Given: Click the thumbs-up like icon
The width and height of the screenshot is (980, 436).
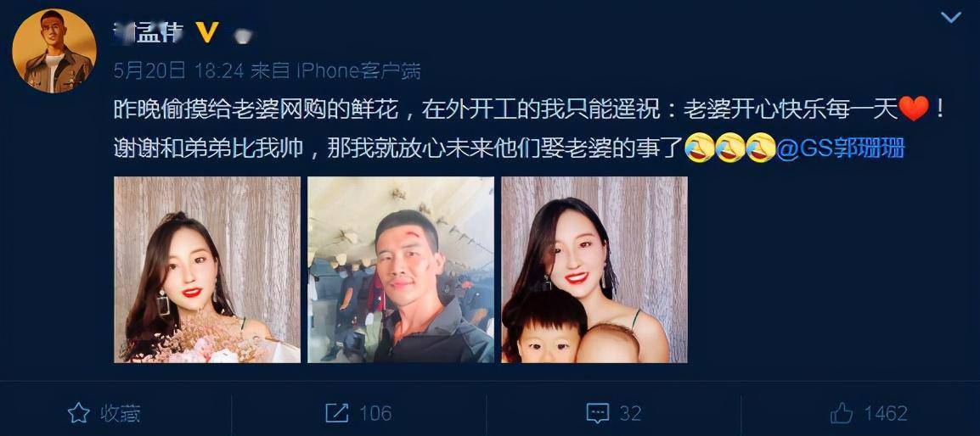Looking at the screenshot, I should (x=842, y=413).
